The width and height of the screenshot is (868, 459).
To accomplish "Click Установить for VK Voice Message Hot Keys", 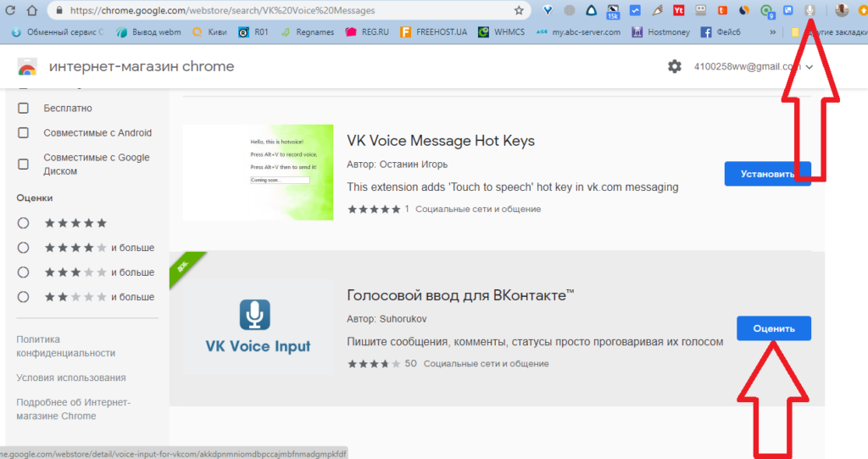I will 767,174.
